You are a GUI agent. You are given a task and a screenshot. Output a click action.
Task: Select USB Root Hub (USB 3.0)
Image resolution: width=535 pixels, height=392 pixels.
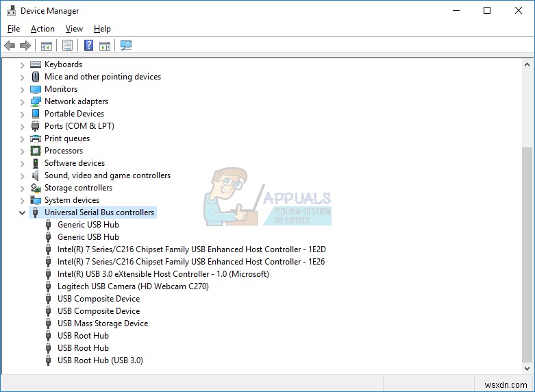click(x=100, y=360)
